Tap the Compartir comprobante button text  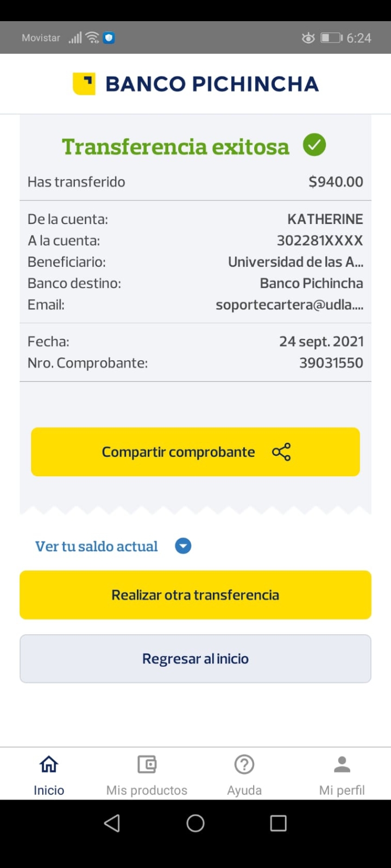coord(178,452)
